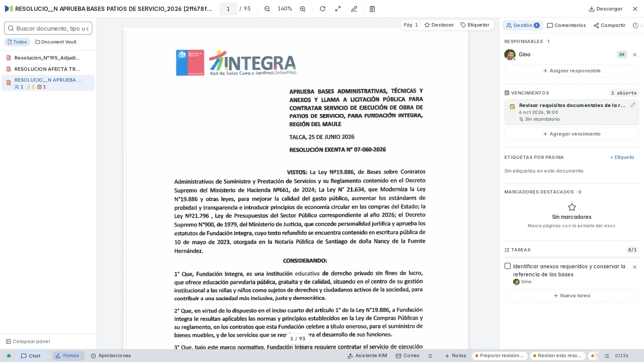Remove Gino as responsible
Image resolution: width=644 pixels, height=362 pixels.
pyautogui.click(x=635, y=55)
